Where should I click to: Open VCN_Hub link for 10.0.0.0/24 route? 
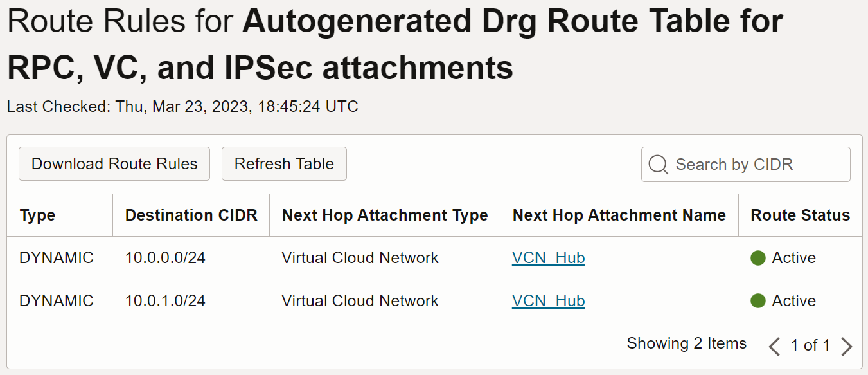[x=548, y=258]
